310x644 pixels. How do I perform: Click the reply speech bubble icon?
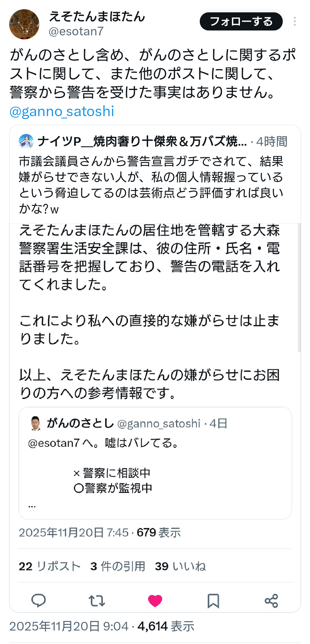pos(38,600)
